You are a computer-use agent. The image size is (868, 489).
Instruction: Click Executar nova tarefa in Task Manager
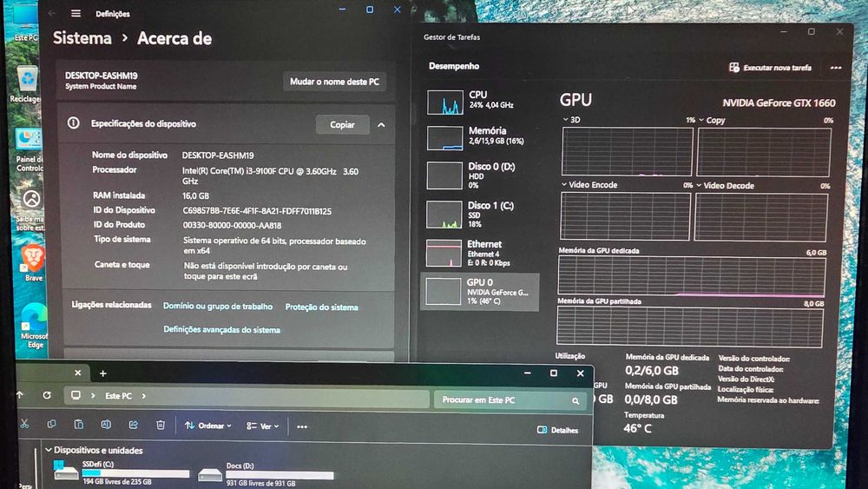coord(770,68)
